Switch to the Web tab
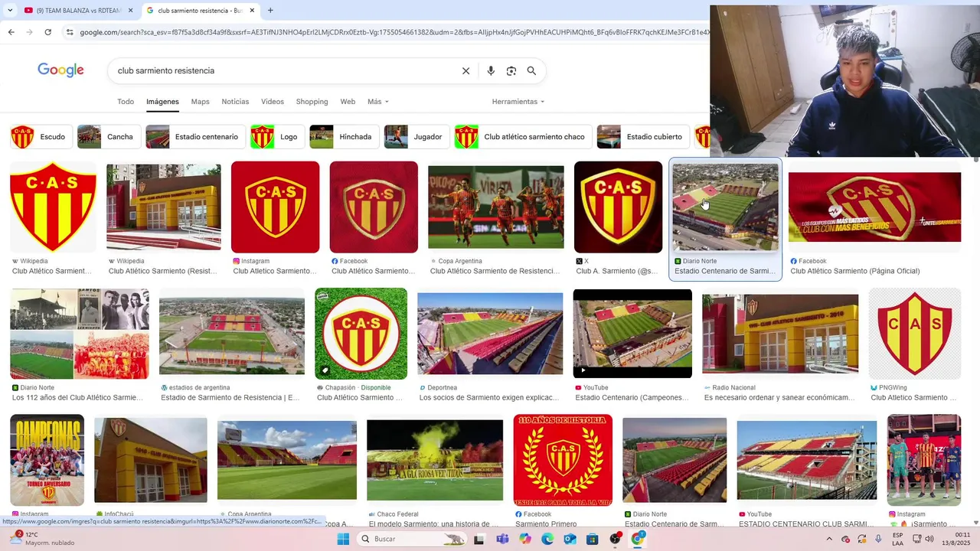The height and width of the screenshot is (551, 980). tap(348, 102)
